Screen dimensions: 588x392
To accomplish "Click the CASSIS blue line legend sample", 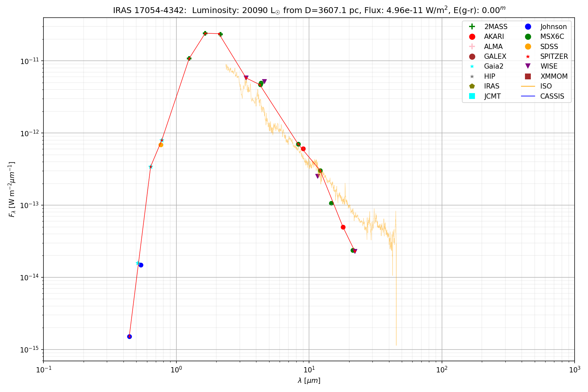I will [528, 96].
